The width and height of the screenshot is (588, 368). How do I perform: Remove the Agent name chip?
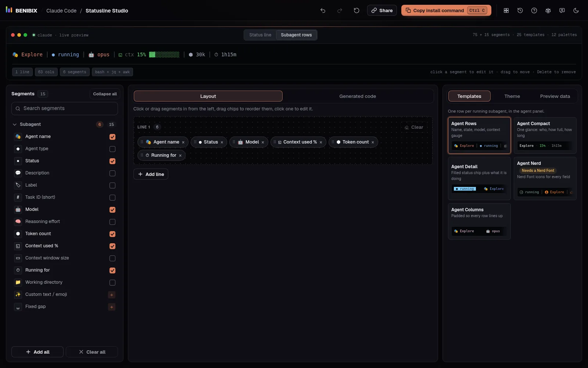click(183, 142)
